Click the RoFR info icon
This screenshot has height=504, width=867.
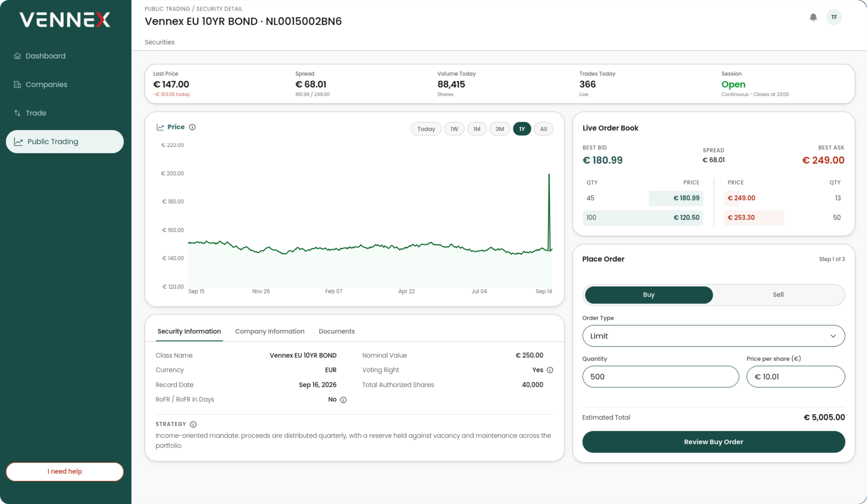tap(343, 400)
